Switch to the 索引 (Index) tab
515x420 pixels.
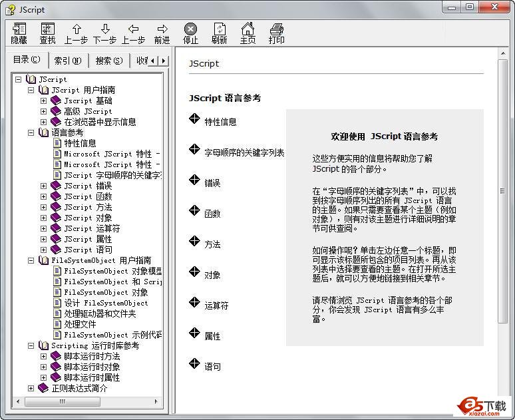pyautogui.click(x=68, y=61)
